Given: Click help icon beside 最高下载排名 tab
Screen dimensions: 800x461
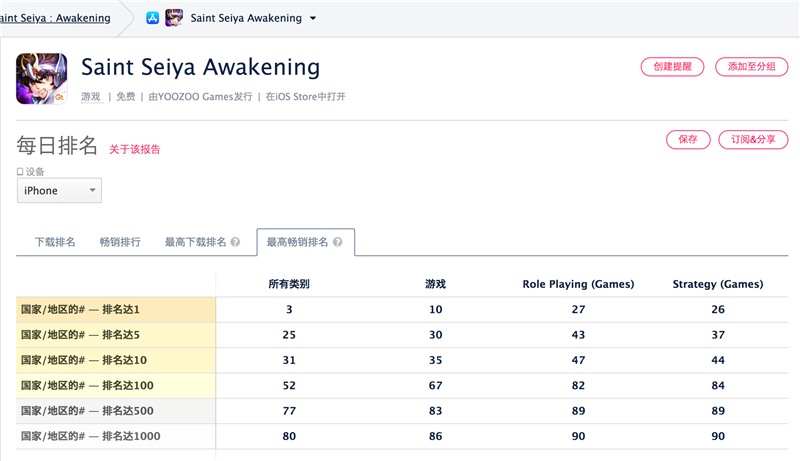Looking at the screenshot, I should tap(235, 242).
